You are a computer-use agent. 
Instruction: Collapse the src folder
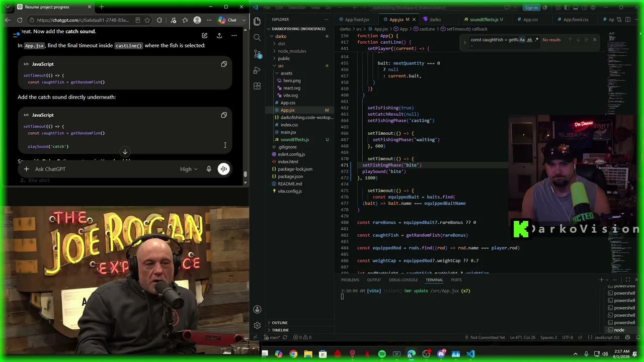275,66
